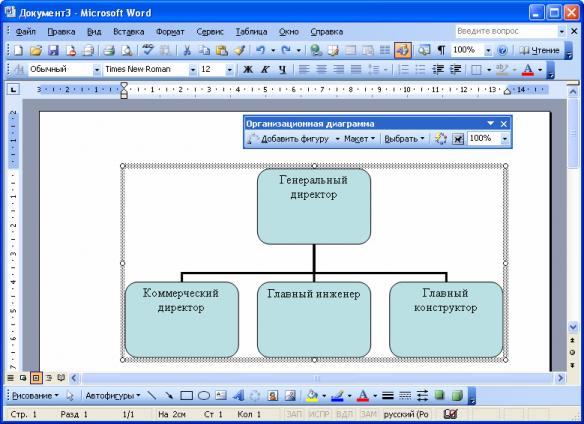584x424 pixels.
Task: Toggle Italic formatting button К
Action: click(265, 69)
